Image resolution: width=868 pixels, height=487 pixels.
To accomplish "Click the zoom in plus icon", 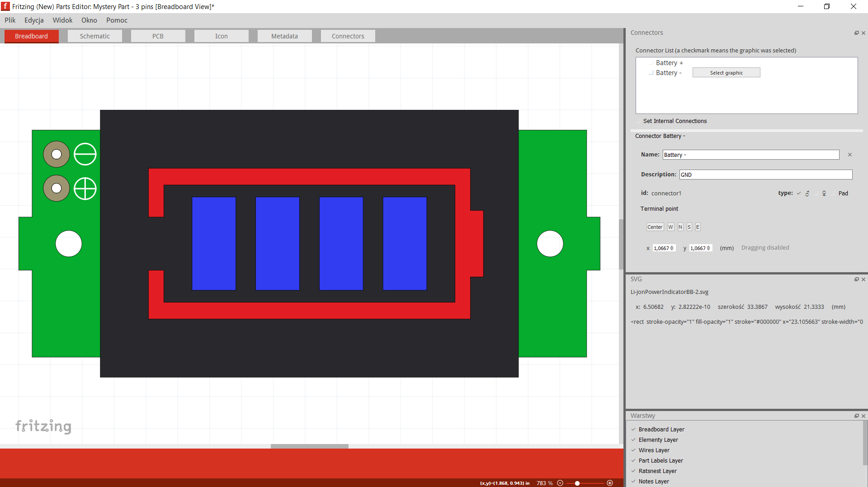I will [x=610, y=483].
